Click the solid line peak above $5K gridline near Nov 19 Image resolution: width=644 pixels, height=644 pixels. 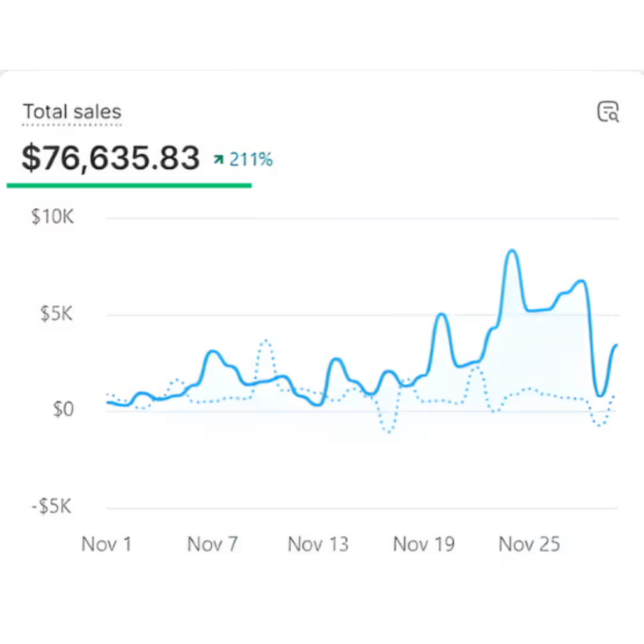click(441, 314)
